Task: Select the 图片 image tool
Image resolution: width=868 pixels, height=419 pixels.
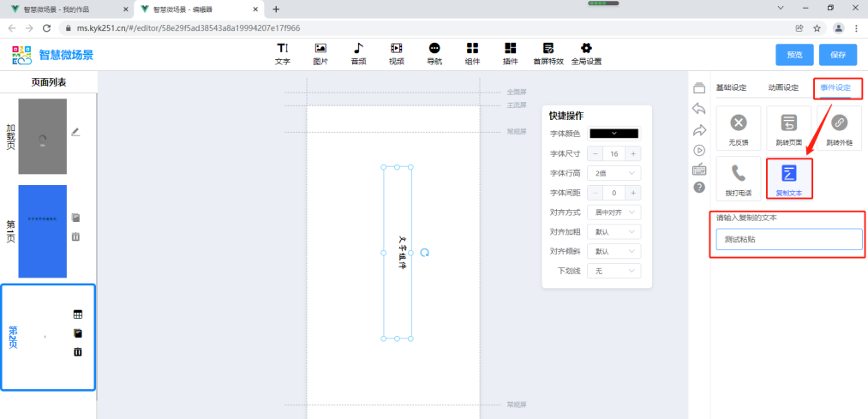Action: [320, 53]
